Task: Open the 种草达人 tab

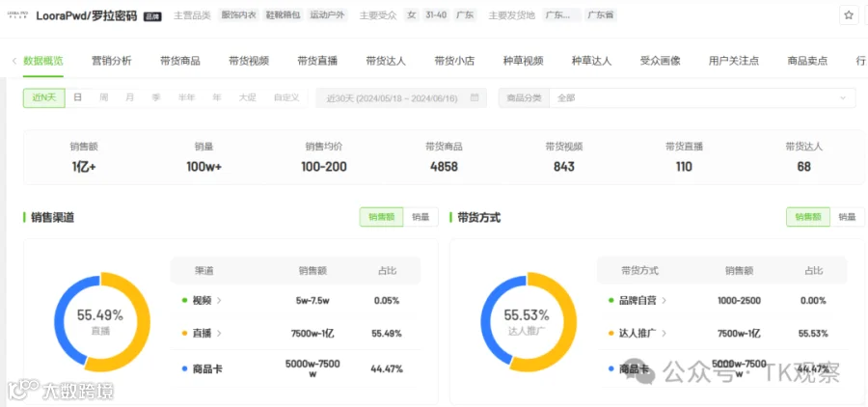Action: point(592,61)
